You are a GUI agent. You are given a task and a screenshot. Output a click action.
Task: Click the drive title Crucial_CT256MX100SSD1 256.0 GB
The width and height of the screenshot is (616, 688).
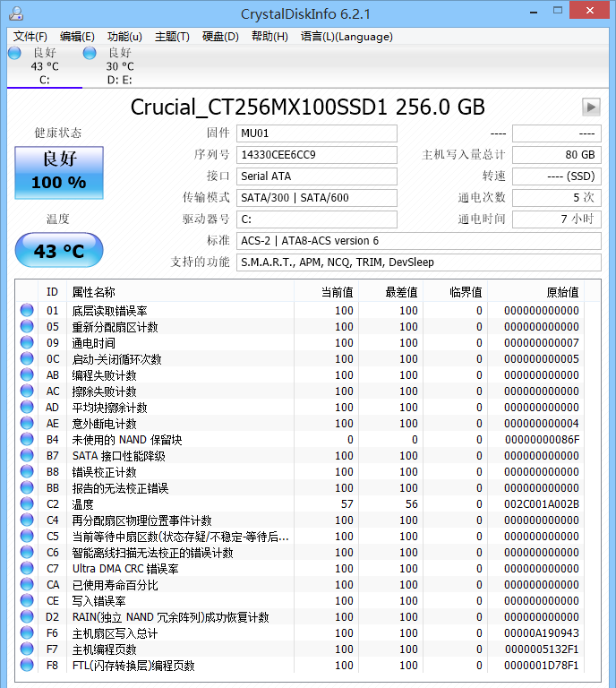tap(308, 107)
